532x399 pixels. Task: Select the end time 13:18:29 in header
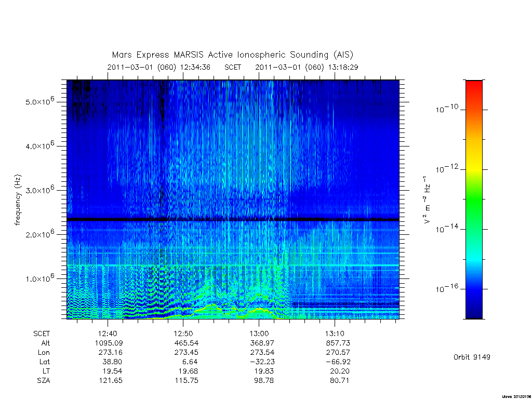pos(343,67)
